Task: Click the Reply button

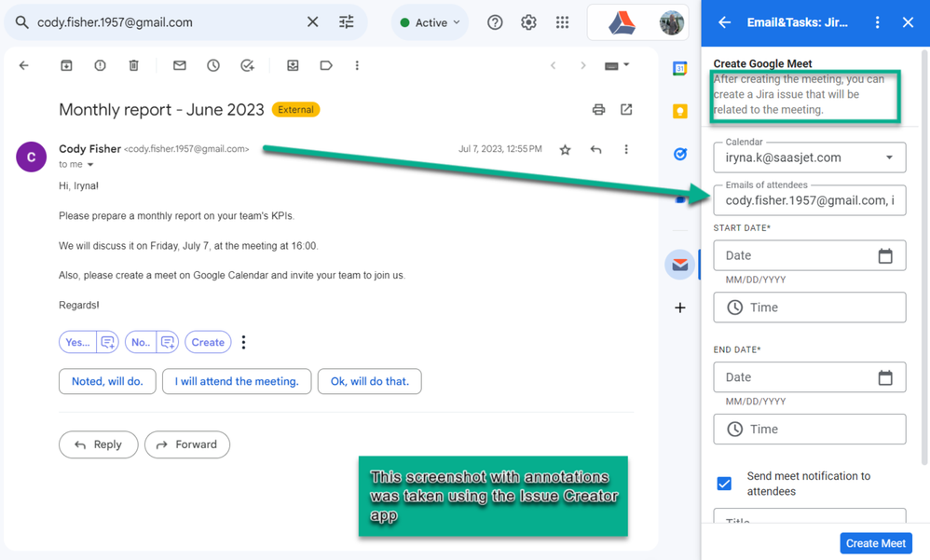Action: tap(99, 444)
